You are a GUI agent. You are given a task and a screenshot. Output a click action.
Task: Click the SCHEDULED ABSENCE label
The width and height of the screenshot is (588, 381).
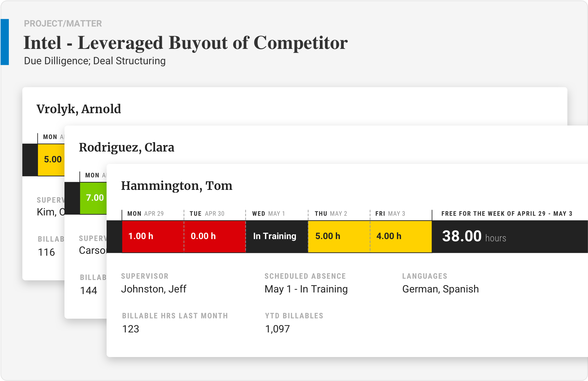pyautogui.click(x=305, y=276)
